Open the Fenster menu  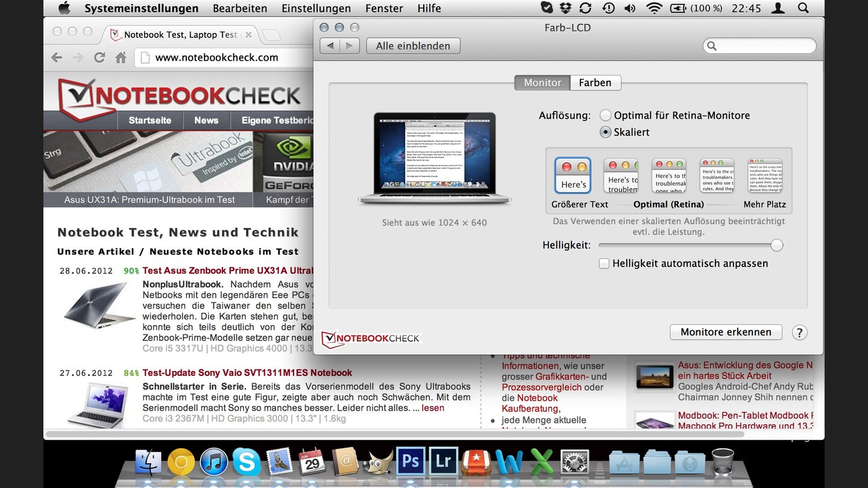click(384, 8)
